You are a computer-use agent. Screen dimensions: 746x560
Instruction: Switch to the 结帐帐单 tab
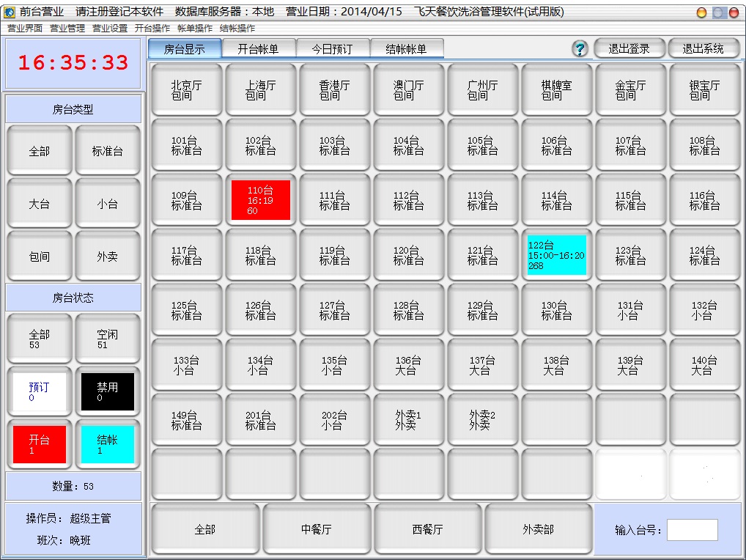click(x=406, y=49)
